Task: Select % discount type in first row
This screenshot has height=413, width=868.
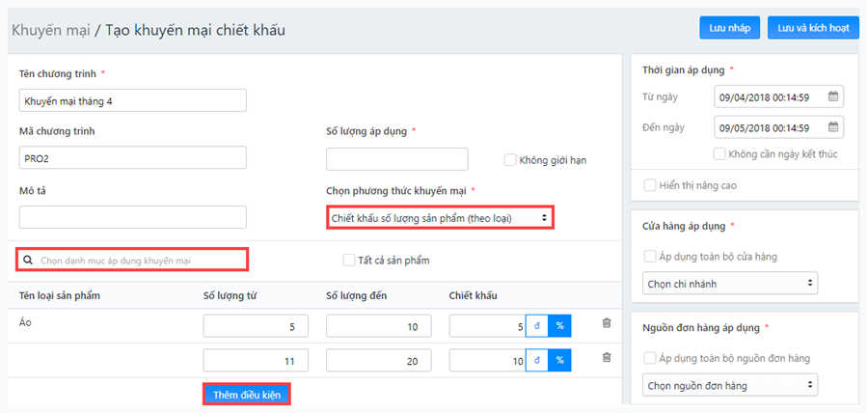Action: click(x=559, y=326)
